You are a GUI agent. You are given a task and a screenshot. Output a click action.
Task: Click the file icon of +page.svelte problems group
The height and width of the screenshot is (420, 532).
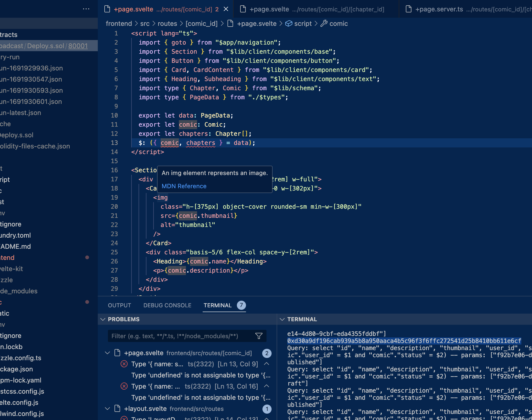(117, 353)
